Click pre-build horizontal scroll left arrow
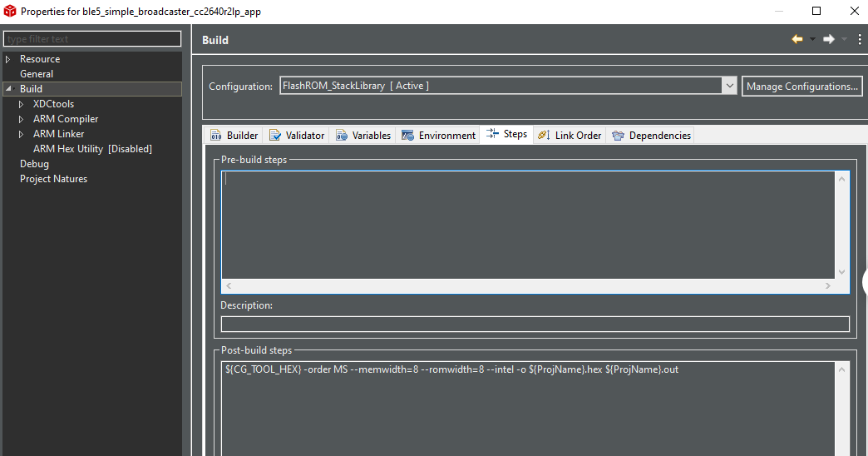Viewport: 868px width, 456px height. pyautogui.click(x=229, y=286)
